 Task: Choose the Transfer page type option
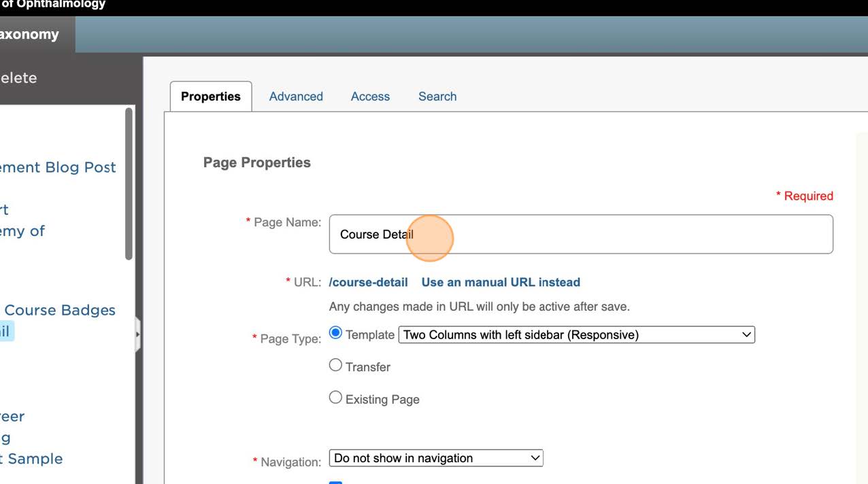[x=335, y=366]
